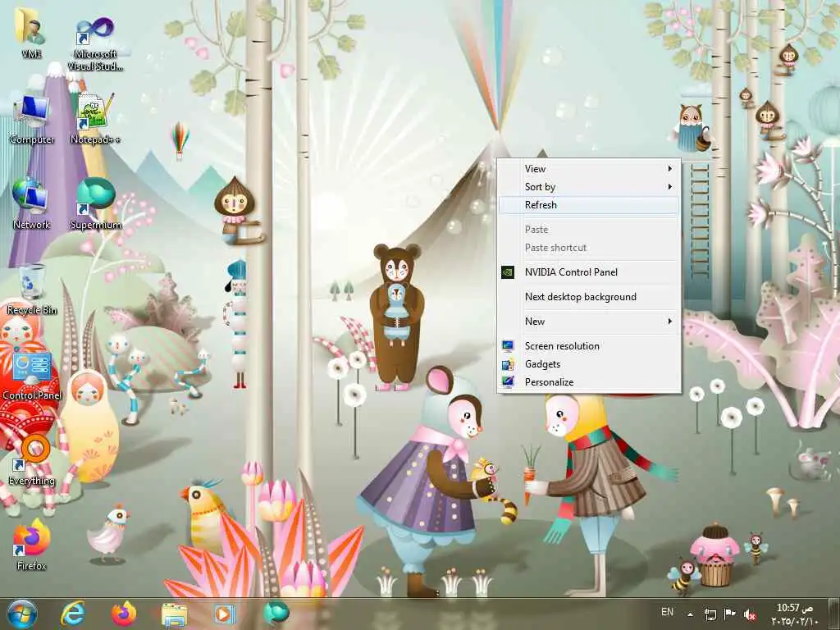Open Windows Explorer from the taskbar
This screenshot has width=840, height=630.
point(174,614)
